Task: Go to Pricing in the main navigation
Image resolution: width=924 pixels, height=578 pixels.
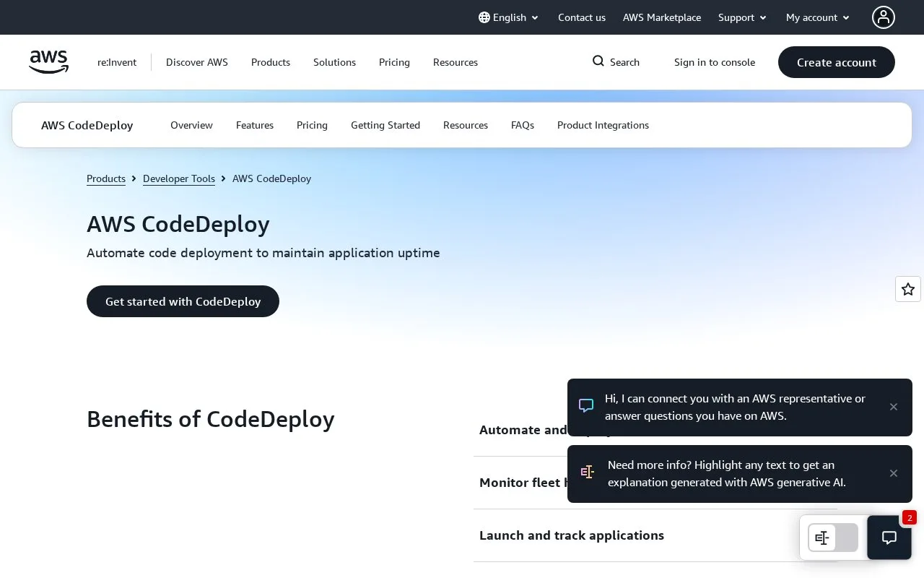Action: (394, 62)
